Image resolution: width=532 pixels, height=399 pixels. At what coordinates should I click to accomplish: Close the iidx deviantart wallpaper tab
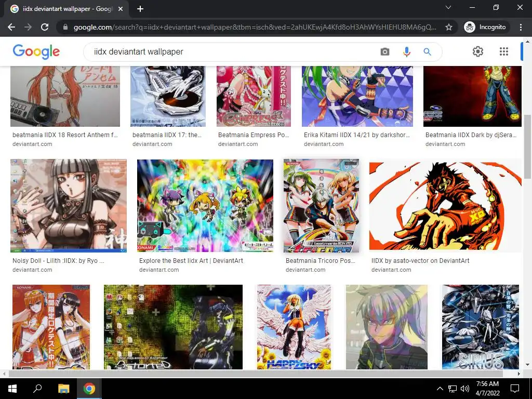[x=121, y=9]
